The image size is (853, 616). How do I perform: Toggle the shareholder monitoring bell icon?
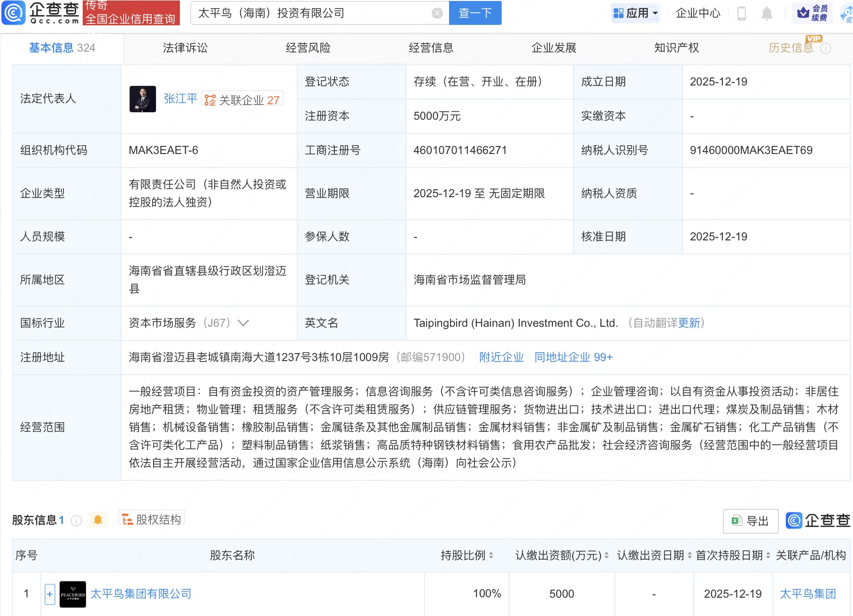98,520
